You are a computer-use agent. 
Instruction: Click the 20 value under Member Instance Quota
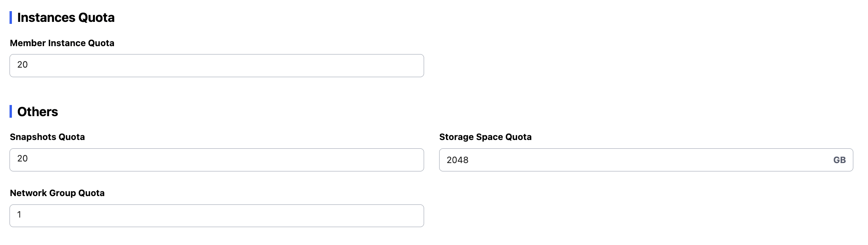22,65
